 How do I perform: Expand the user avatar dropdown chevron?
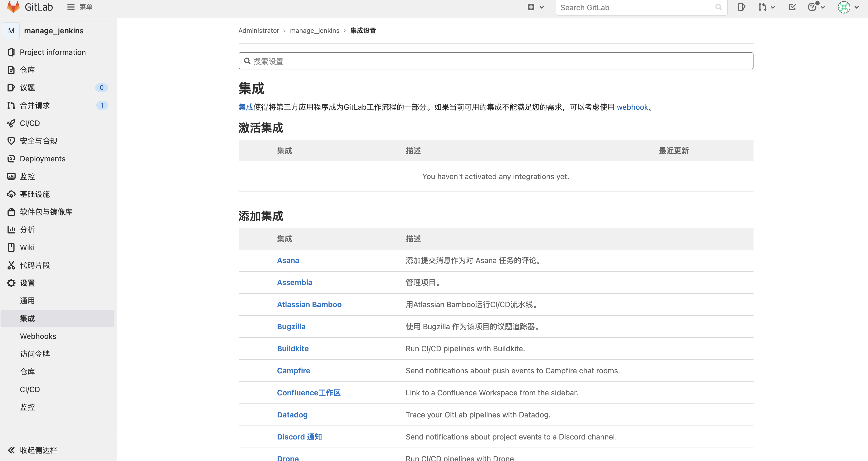pyautogui.click(x=857, y=7)
